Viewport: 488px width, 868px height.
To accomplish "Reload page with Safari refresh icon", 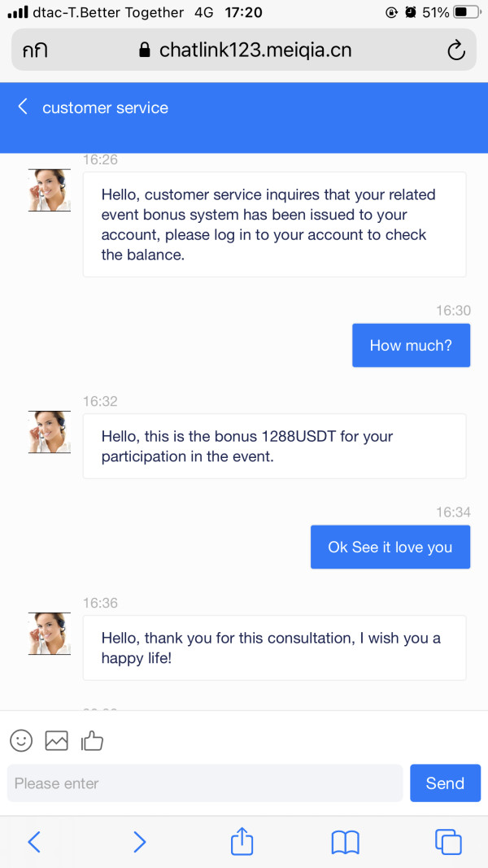I will click(455, 50).
